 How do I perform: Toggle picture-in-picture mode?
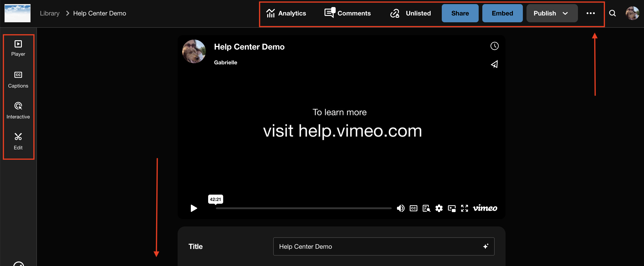click(x=452, y=208)
